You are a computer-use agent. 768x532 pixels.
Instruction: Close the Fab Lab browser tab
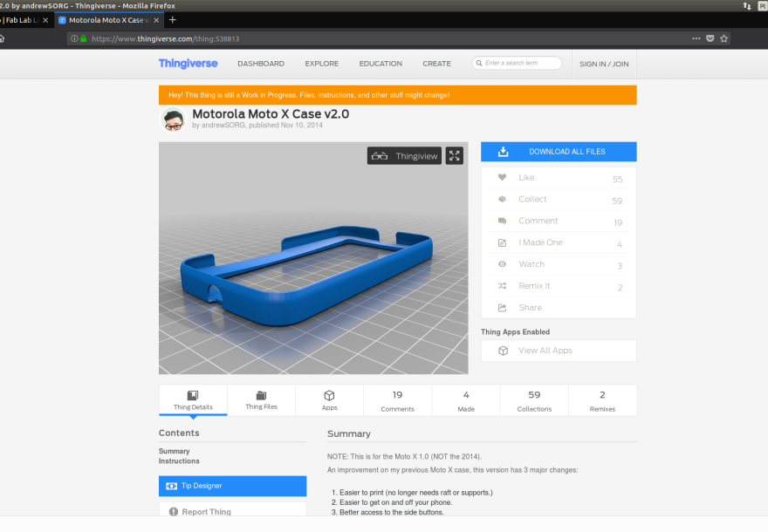pyautogui.click(x=45, y=20)
